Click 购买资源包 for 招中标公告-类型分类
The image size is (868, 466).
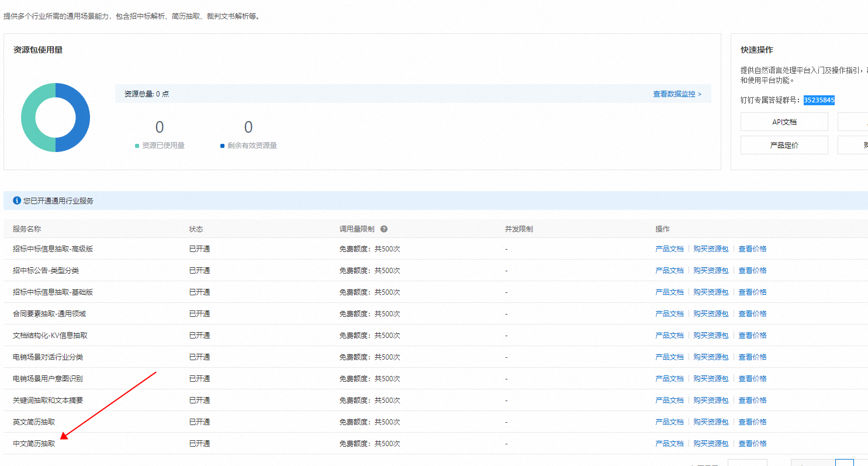click(x=711, y=270)
